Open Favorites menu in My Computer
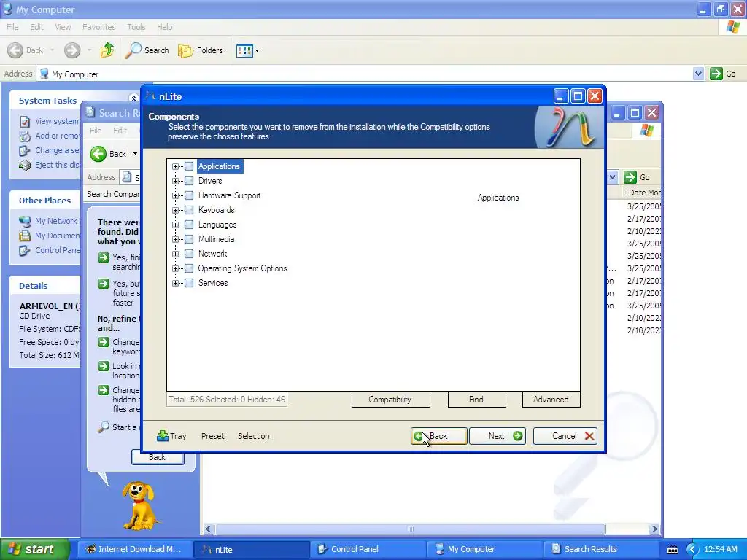The width and height of the screenshot is (747, 560). click(98, 27)
